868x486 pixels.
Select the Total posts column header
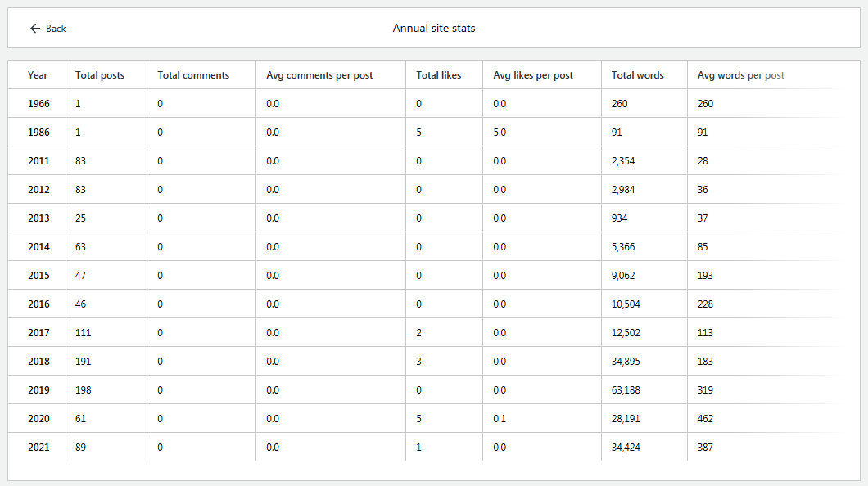point(100,75)
